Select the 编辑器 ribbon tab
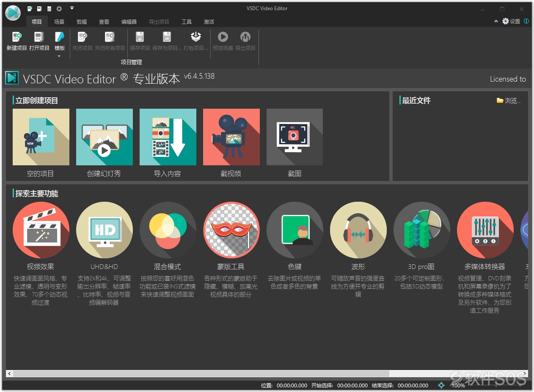 (129, 22)
